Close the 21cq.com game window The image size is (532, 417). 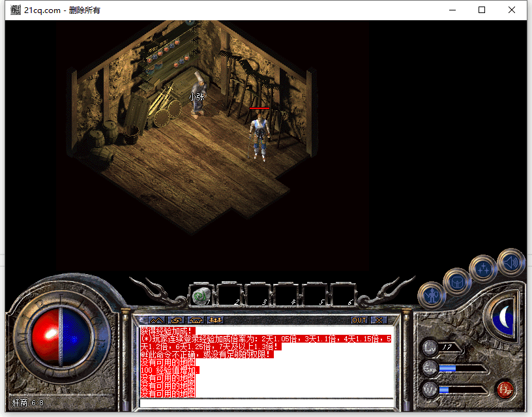coord(512,10)
